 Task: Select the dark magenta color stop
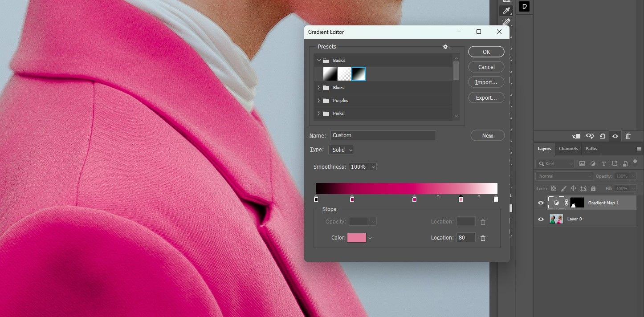(x=352, y=199)
